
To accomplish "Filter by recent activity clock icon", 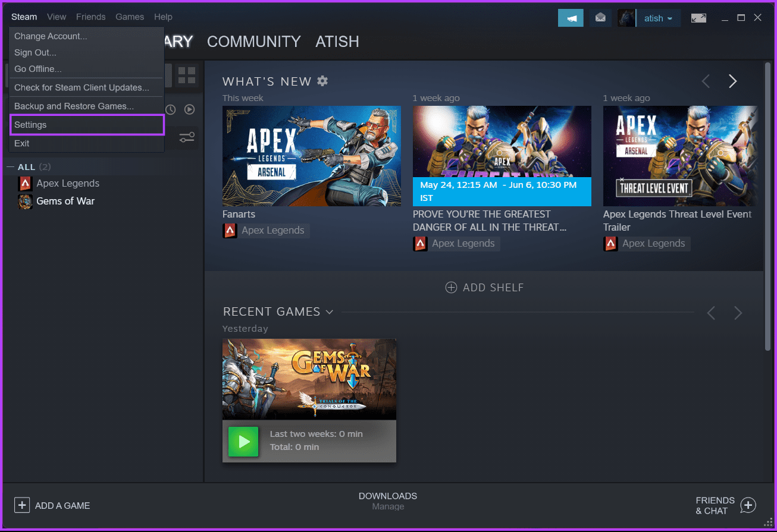I will tap(171, 109).
